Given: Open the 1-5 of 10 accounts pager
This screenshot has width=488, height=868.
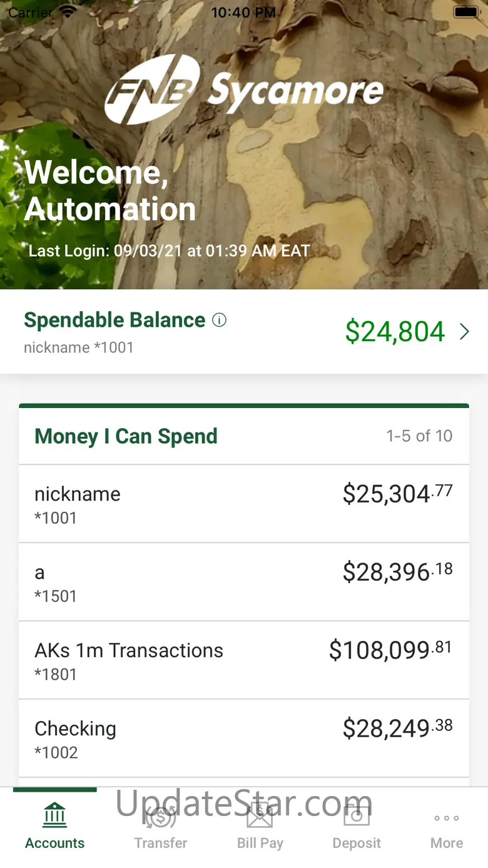Looking at the screenshot, I should (419, 436).
